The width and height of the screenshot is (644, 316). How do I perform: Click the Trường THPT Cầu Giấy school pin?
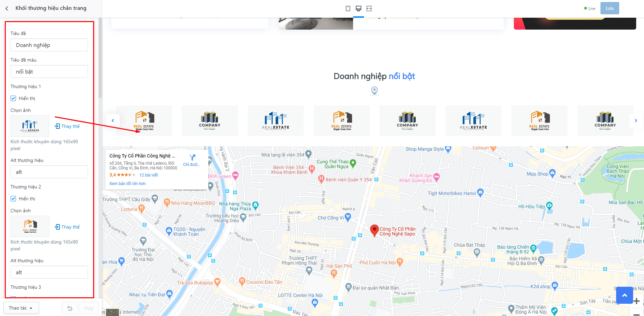pos(155,198)
